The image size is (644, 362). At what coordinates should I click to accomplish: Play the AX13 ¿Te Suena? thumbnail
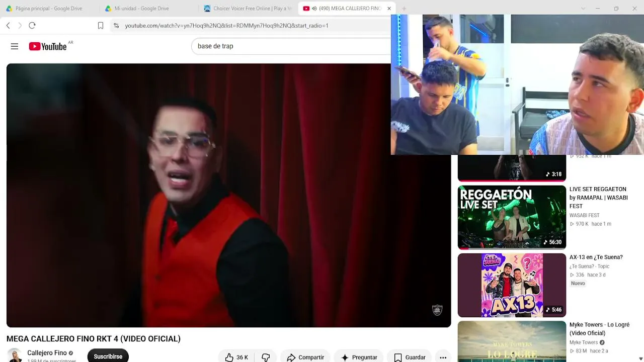tap(512, 285)
